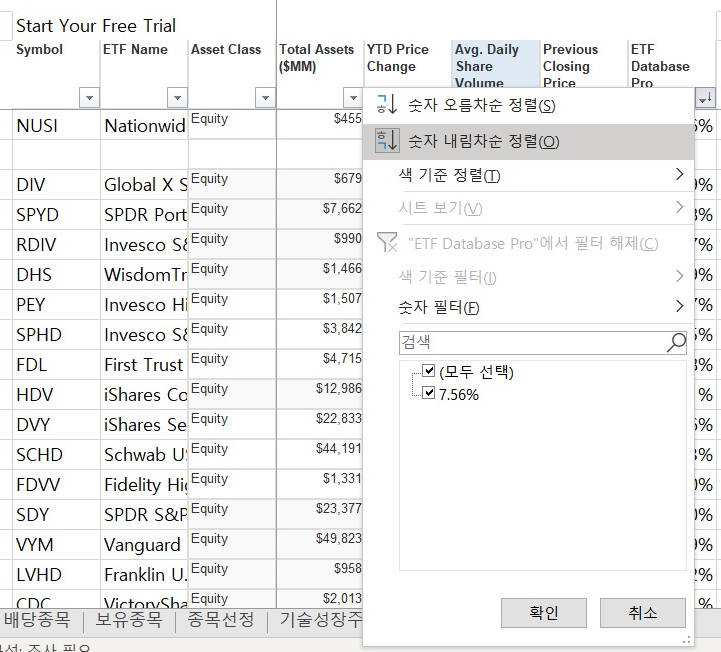Viewport: 721px width, 652px height.
Task: Choose 숫자 내림차순 정렬 menu item
Action: pyautogui.click(x=528, y=141)
